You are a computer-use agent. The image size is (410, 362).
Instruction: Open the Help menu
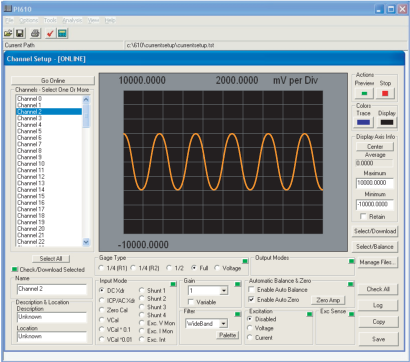[x=110, y=20]
